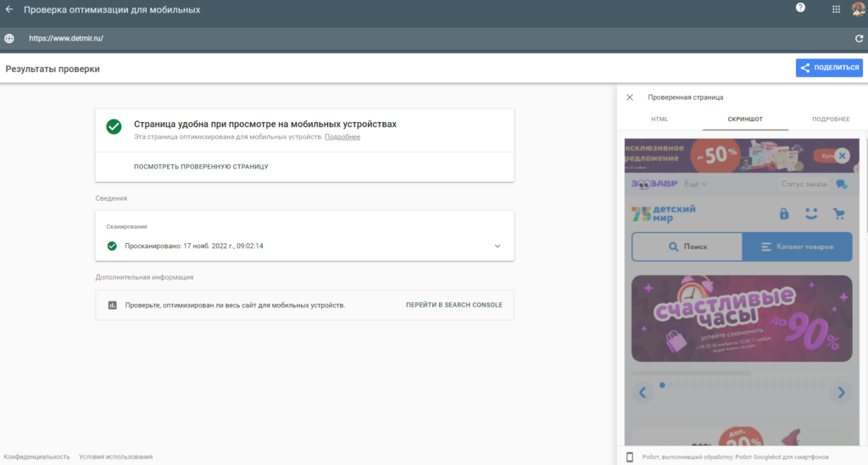Click the Сканирование label
Viewport: 868px width, 465px height.
(127, 227)
